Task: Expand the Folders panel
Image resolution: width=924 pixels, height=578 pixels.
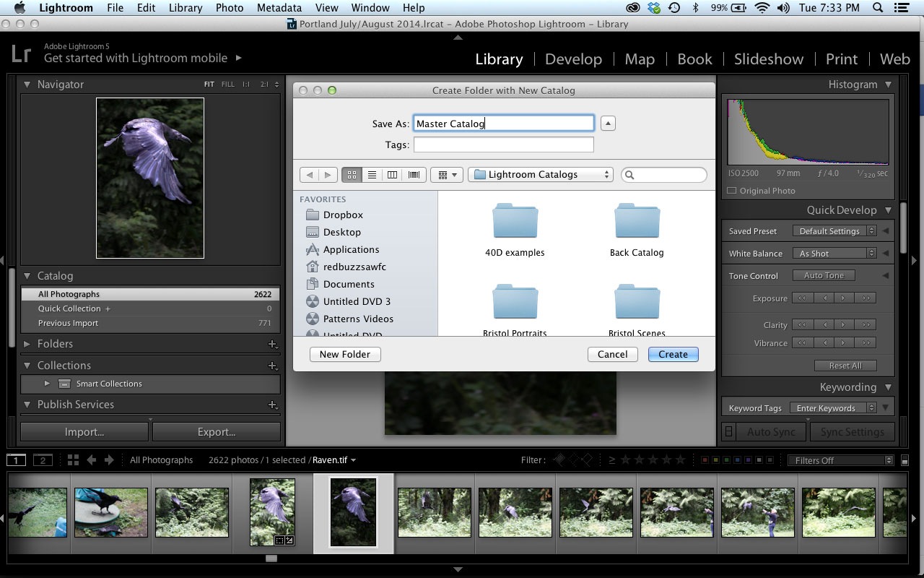Action: click(x=27, y=344)
